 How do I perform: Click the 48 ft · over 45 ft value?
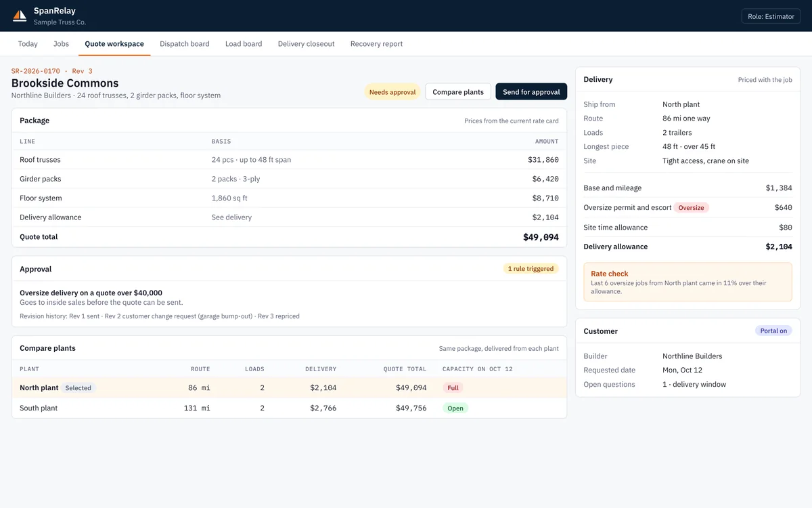coord(689,147)
